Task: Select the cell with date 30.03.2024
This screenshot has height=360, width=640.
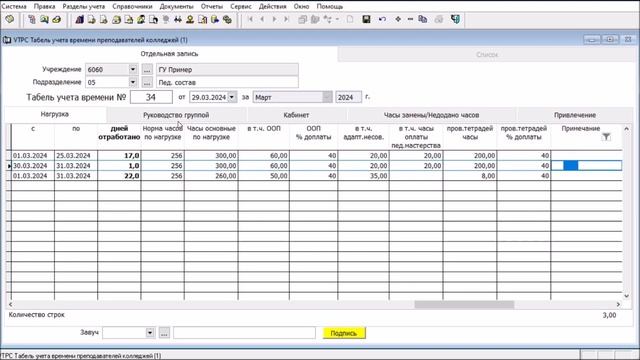Action: (x=33, y=166)
